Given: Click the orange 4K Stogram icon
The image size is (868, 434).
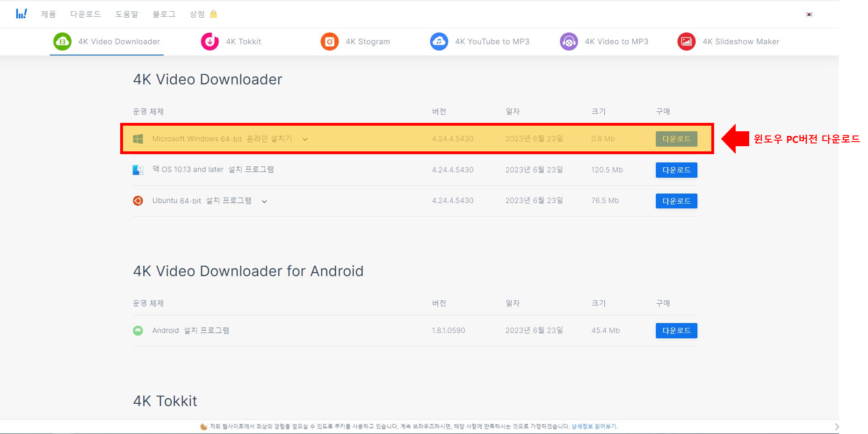Looking at the screenshot, I should pyautogui.click(x=330, y=42).
